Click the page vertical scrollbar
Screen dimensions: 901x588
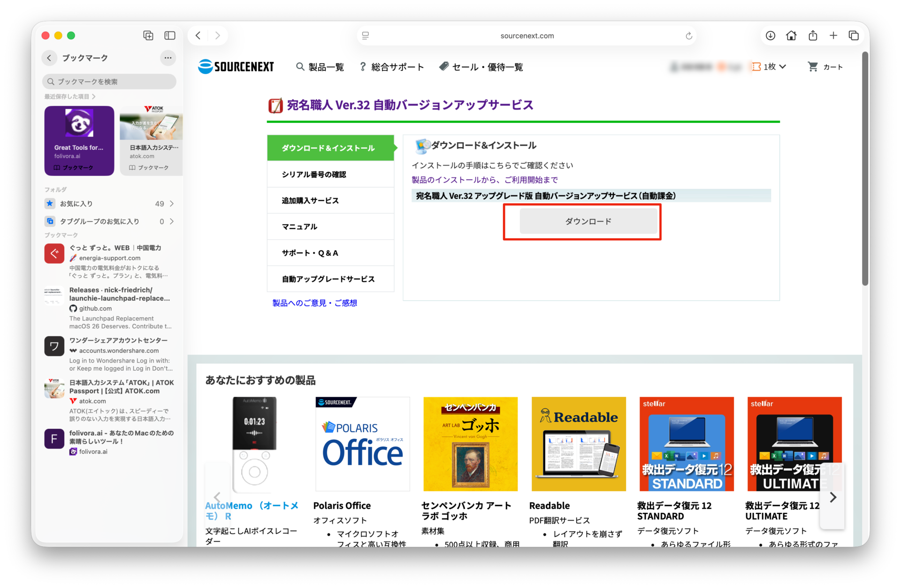[865, 169]
